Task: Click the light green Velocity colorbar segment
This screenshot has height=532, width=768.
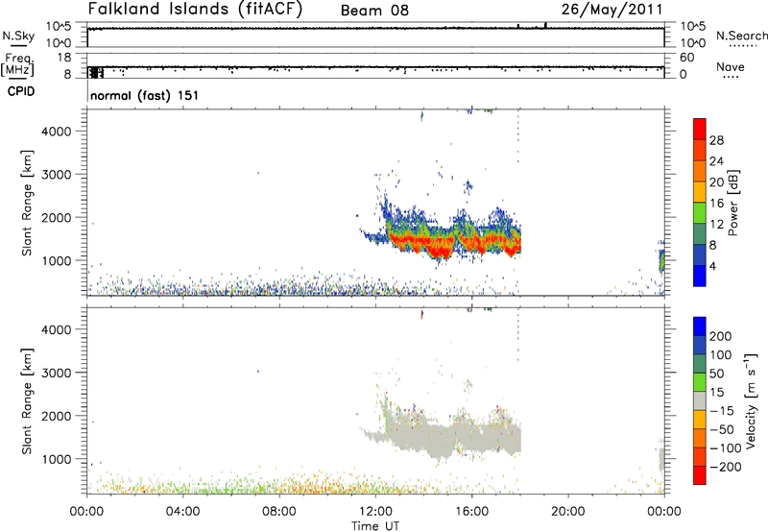Action: click(x=699, y=382)
